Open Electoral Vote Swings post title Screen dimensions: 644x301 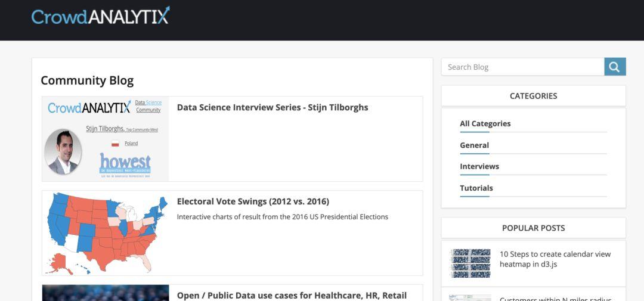[253, 201]
